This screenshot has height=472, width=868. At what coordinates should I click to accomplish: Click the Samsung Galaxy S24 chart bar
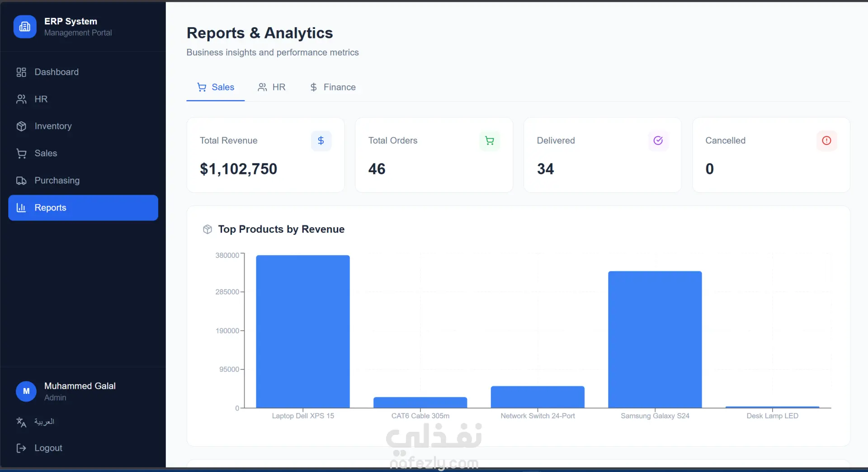click(x=655, y=340)
